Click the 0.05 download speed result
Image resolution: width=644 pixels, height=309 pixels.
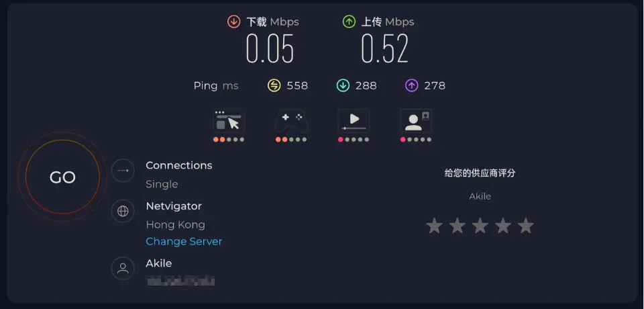point(270,49)
